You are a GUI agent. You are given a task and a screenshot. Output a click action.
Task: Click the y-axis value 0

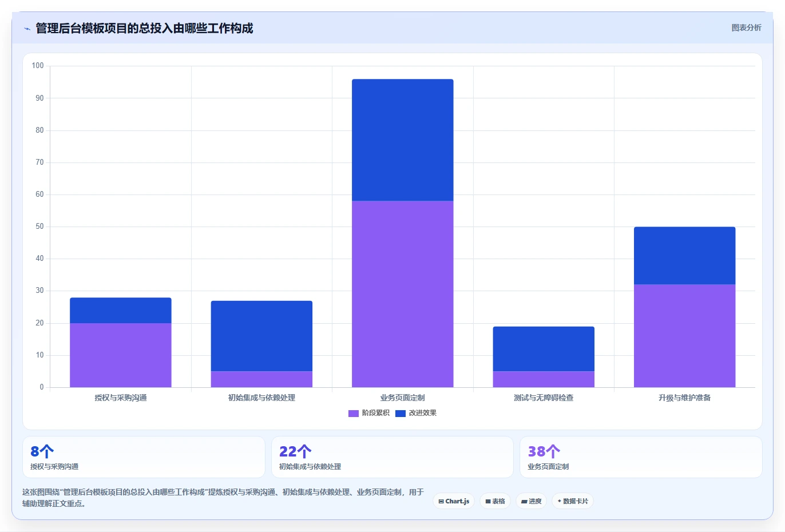point(42,387)
